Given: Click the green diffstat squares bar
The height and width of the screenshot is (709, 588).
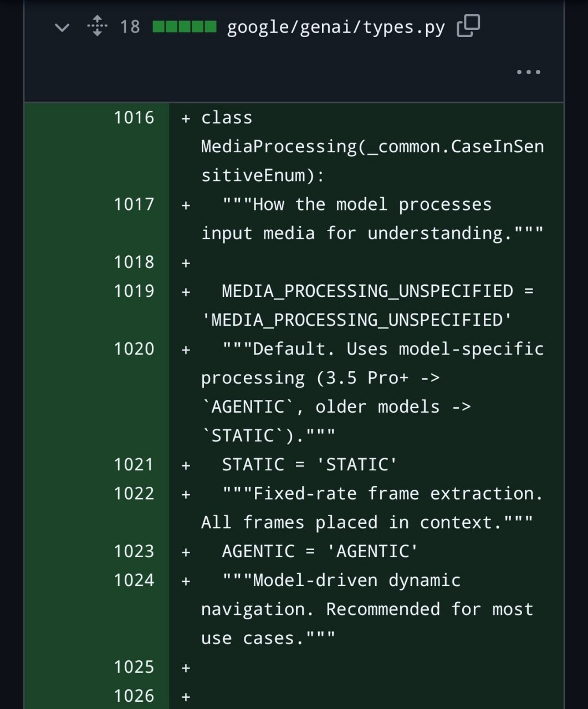Looking at the screenshot, I should [185, 27].
